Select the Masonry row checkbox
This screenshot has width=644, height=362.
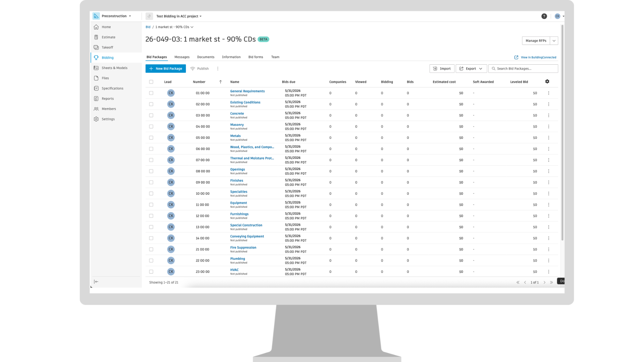click(x=151, y=127)
